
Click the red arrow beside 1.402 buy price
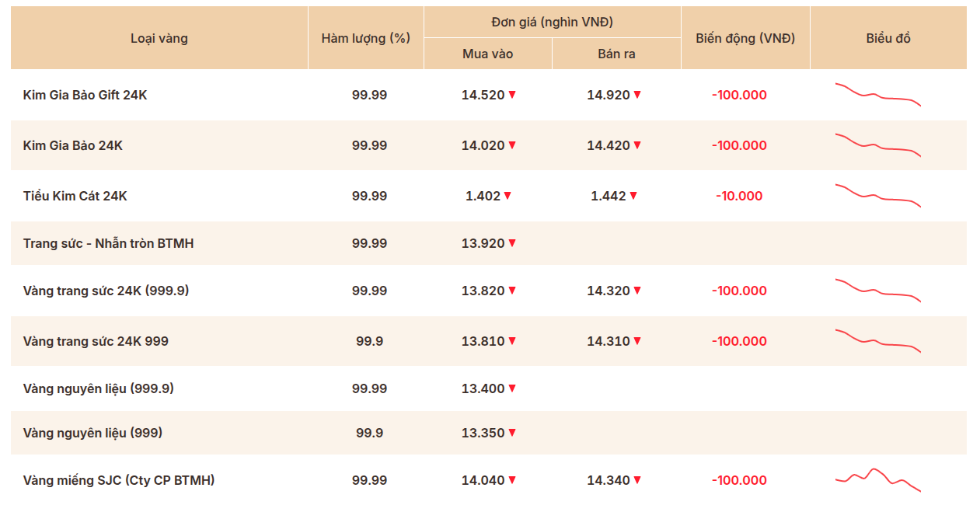(507, 196)
